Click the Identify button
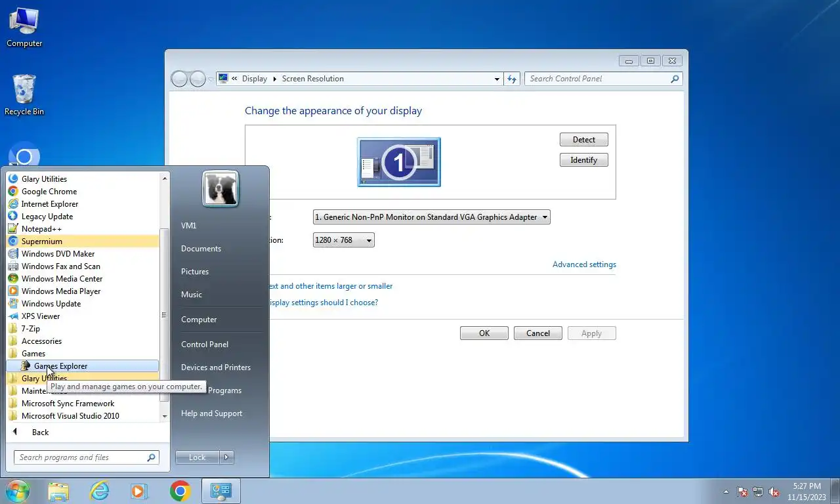Viewport: 840px width, 504px height. tap(584, 160)
